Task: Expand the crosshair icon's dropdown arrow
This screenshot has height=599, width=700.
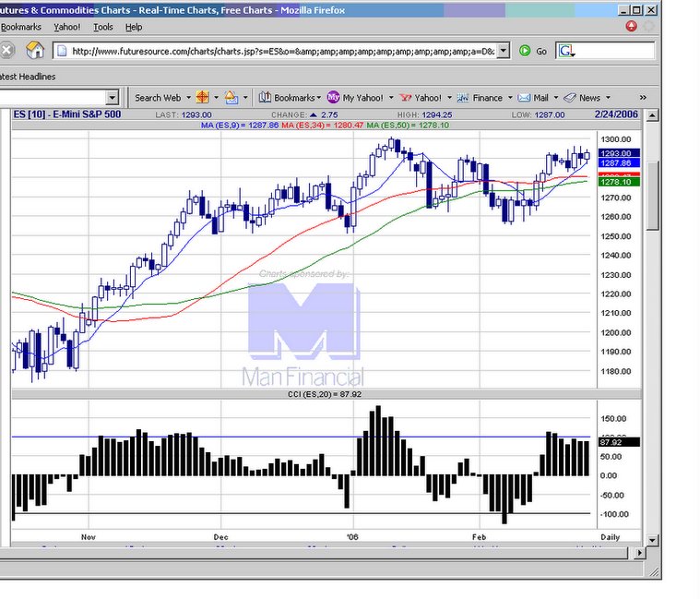Action: (x=216, y=98)
